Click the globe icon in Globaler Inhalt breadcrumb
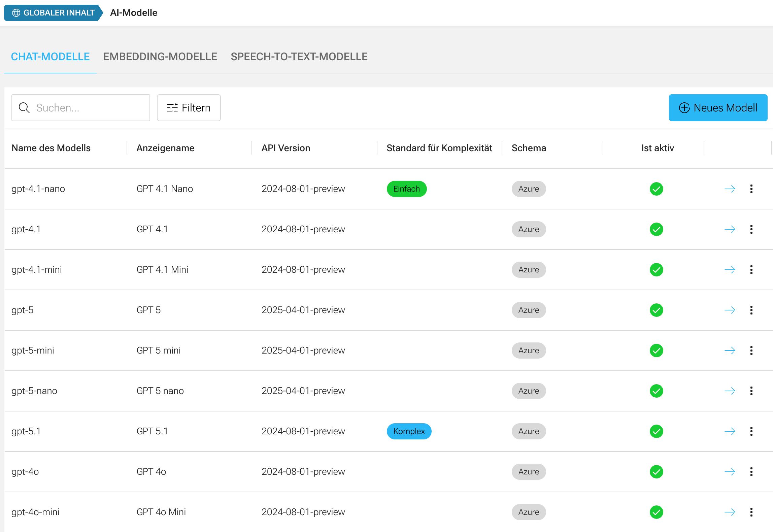 [x=16, y=13]
